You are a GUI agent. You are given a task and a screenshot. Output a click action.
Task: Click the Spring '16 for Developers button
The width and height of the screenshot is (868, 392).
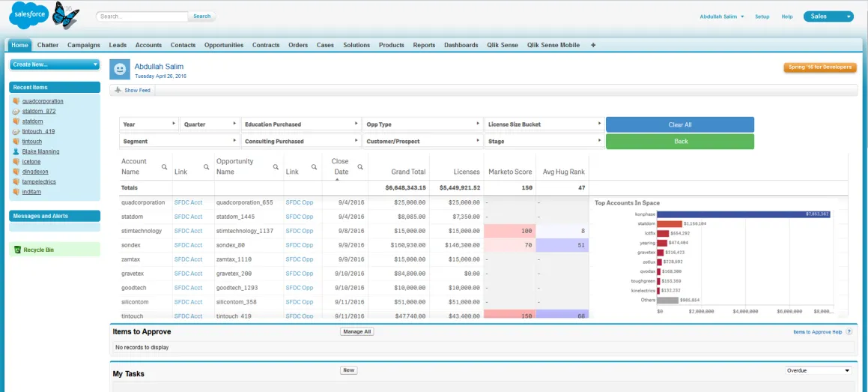click(x=820, y=67)
